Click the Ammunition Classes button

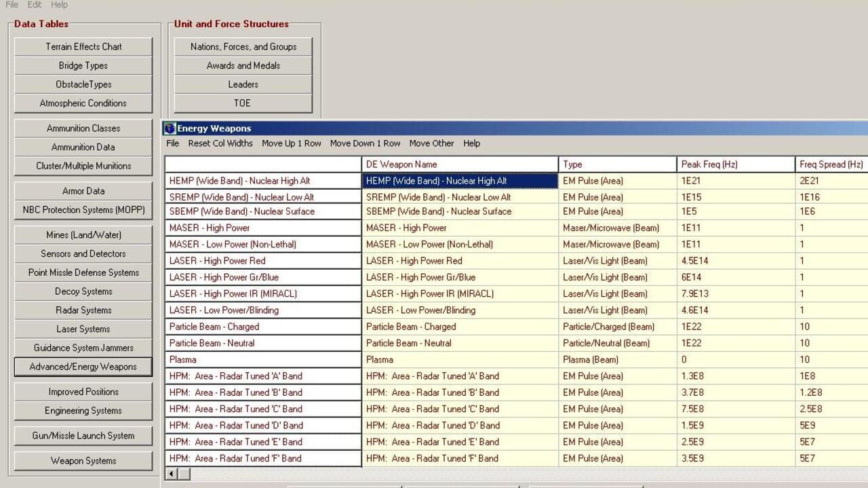pos(83,128)
